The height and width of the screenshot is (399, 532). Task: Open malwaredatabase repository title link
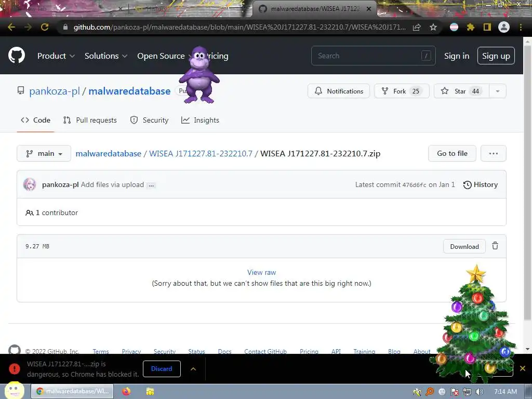(x=129, y=91)
